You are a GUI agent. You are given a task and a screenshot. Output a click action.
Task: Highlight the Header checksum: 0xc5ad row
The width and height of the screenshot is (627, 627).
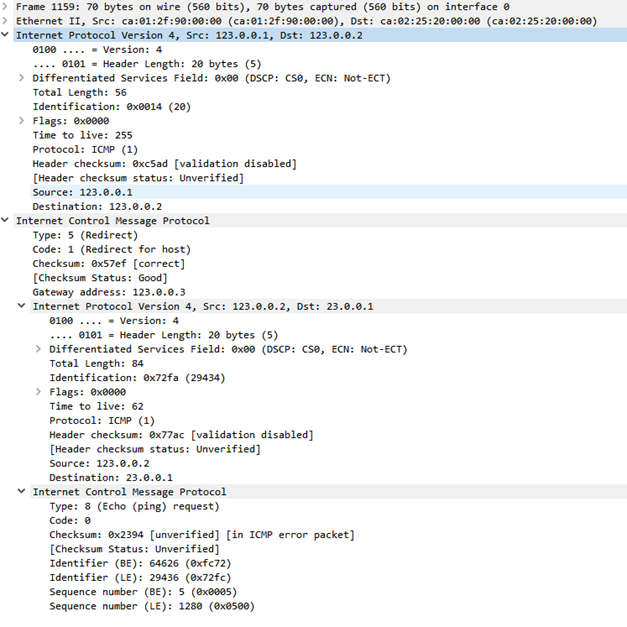[x=164, y=164]
